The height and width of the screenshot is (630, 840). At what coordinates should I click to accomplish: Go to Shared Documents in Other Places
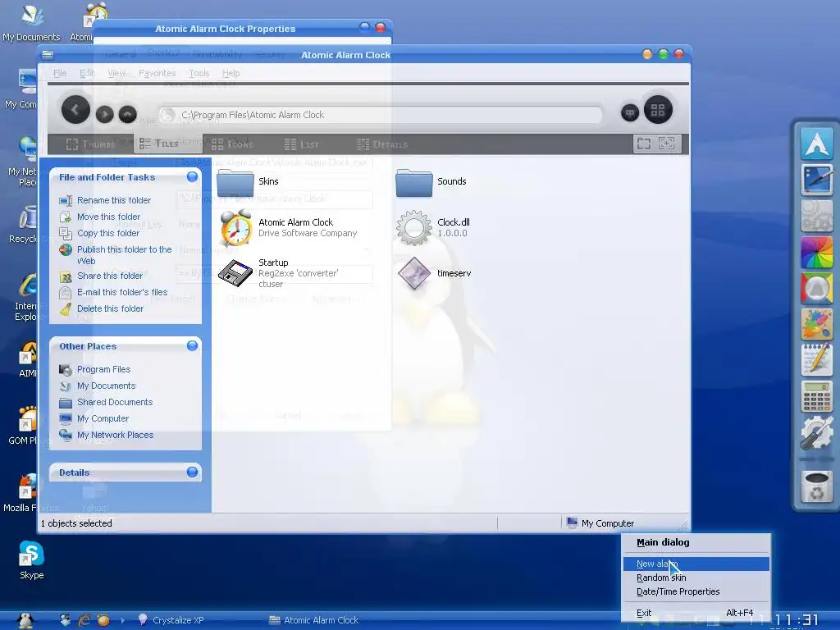[x=115, y=402]
